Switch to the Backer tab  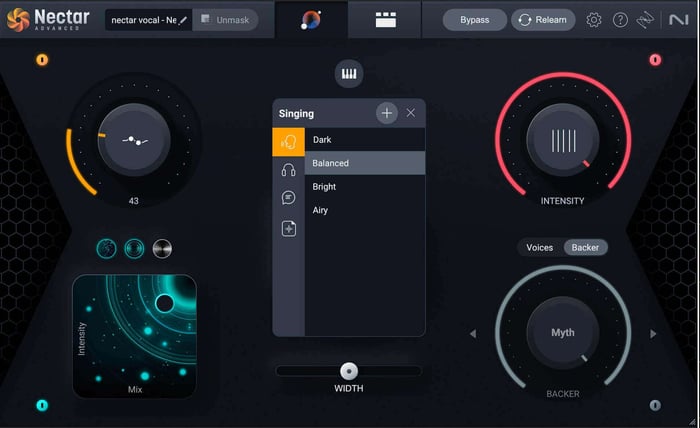(585, 248)
